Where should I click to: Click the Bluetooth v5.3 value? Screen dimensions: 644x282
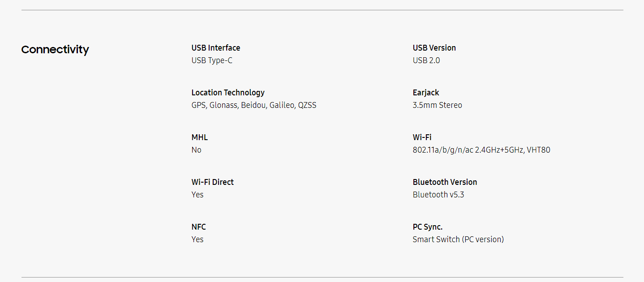click(x=438, y=195)
